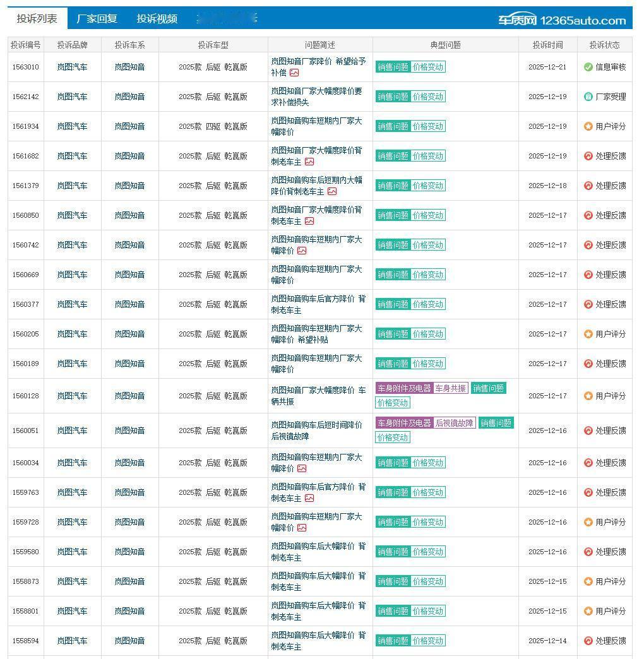644x659 pixels.
Task: Click the image icon in complaint 1559763 description
Action: pyautogui.click(x=309, y=499)
